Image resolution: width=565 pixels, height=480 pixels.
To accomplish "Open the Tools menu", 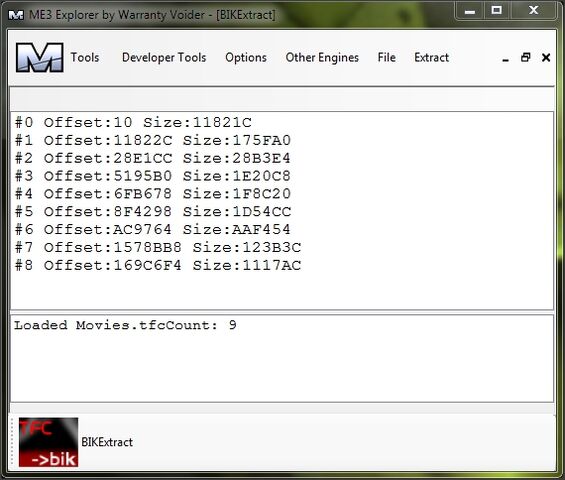I will [x=85, y=58].
